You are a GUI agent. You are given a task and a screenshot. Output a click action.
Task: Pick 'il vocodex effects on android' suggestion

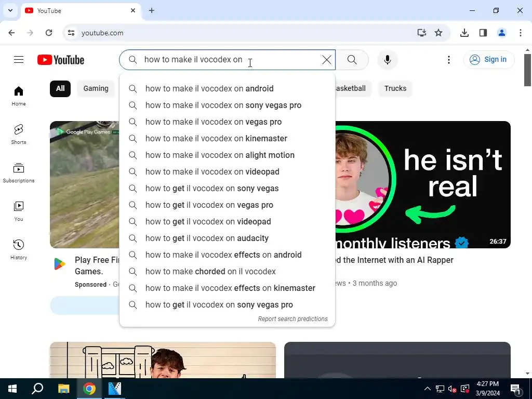(x=228, y=255)
